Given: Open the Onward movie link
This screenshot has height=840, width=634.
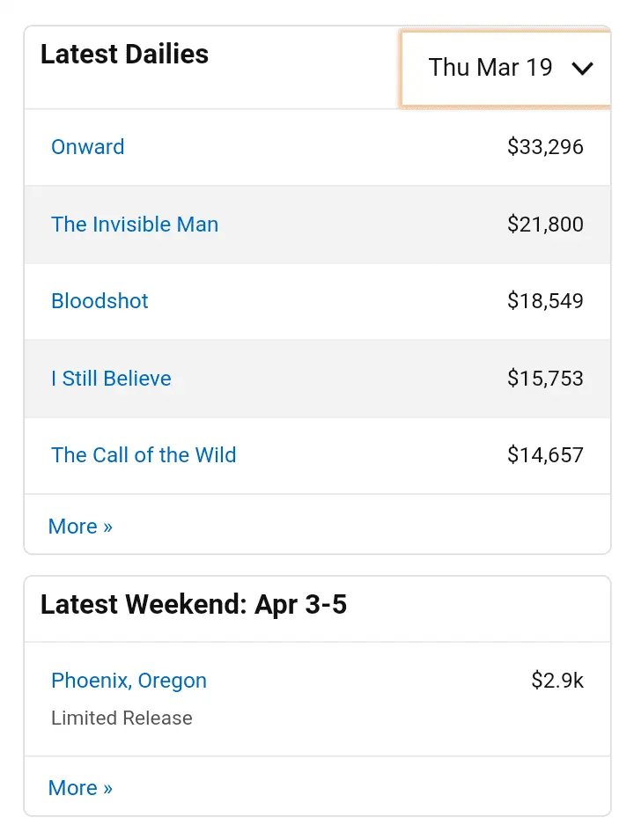Looking at the screenshot, I should pos(88,147).
